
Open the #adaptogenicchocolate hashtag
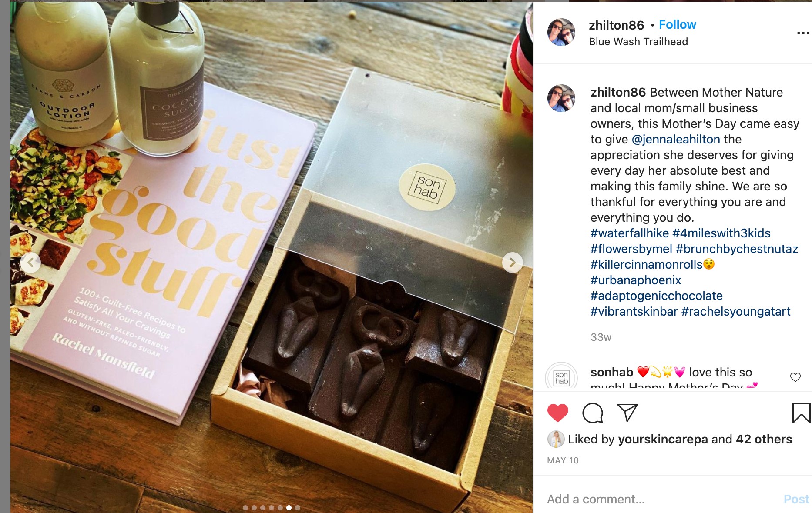point(656,296)
